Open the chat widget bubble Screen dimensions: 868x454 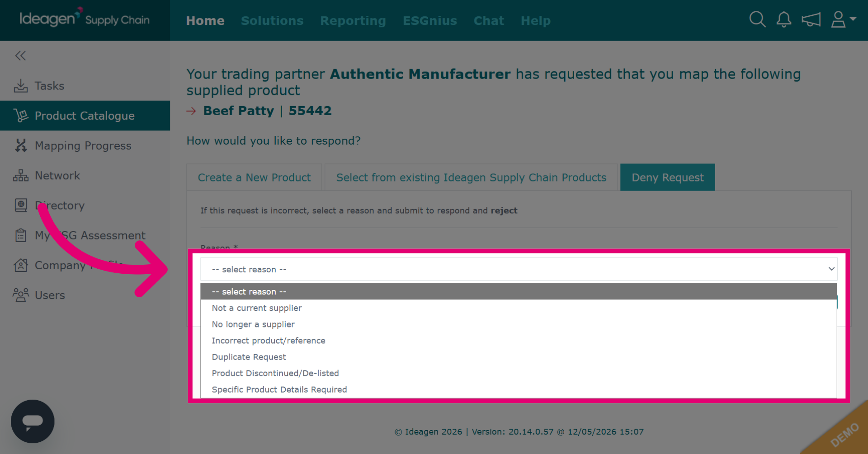coord(33,421)
